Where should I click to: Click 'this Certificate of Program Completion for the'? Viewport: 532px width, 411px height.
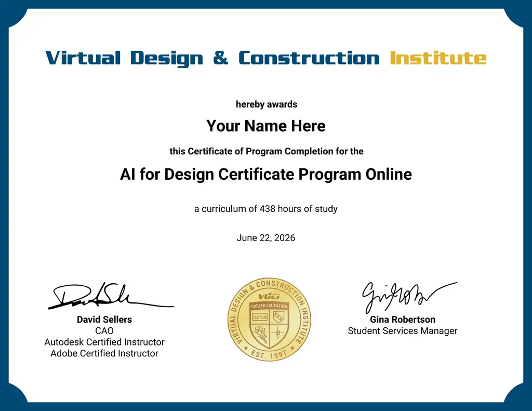tap(267, 151)
